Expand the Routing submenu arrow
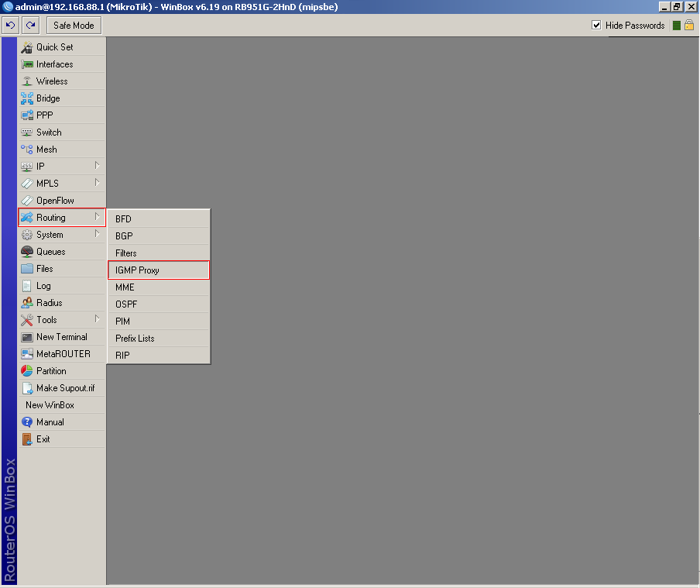Screen dimensions: 700x588 tap(97, 217)
